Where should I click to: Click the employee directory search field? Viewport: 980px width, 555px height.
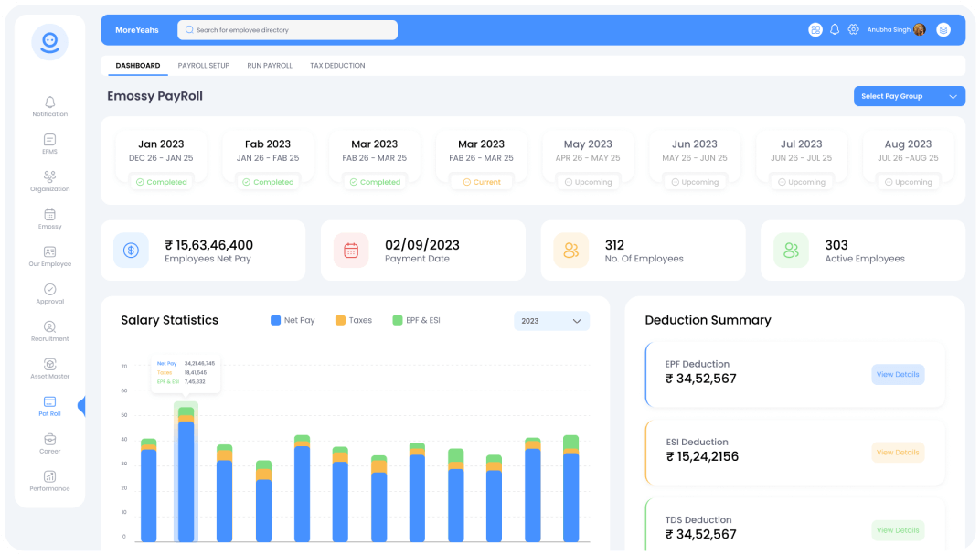tap(287, 30)
